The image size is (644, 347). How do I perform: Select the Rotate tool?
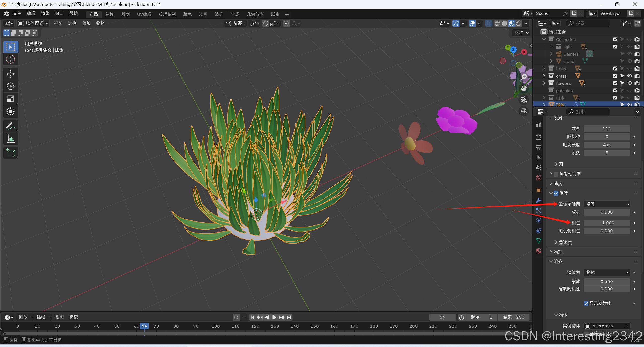click(11, 86)
